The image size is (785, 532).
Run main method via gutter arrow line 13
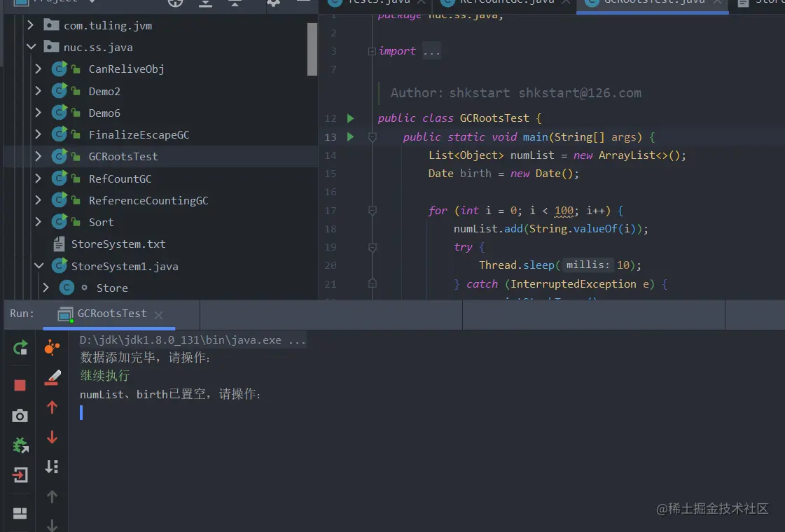click(x=350, y=136)
